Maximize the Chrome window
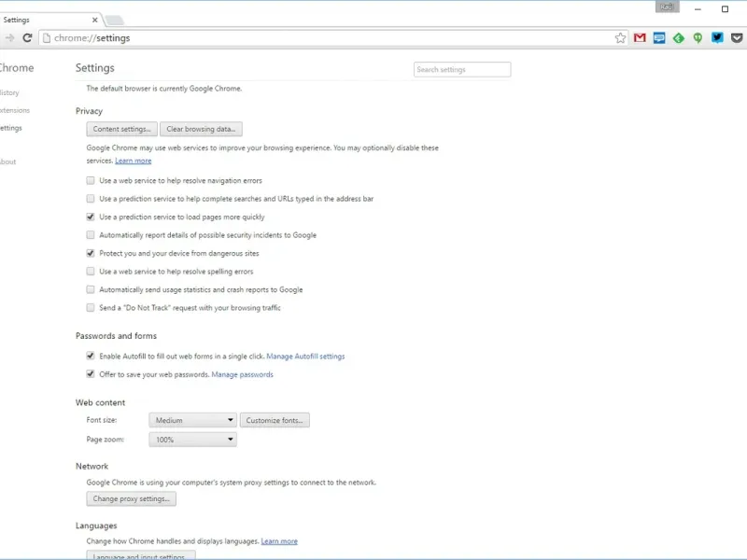 [x=725, y=9]
